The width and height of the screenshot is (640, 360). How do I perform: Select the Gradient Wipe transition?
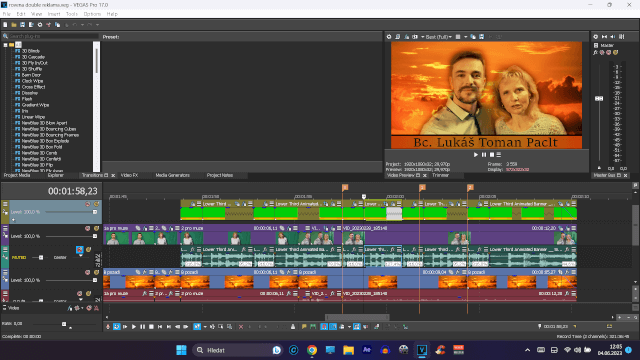pyautogui.click(x=35, y=105)
